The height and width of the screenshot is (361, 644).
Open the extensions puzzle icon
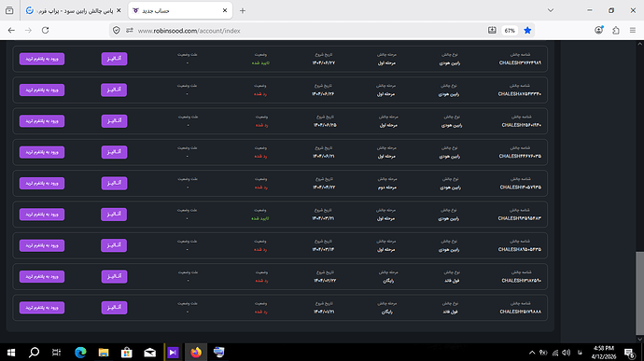pos(616,31)
